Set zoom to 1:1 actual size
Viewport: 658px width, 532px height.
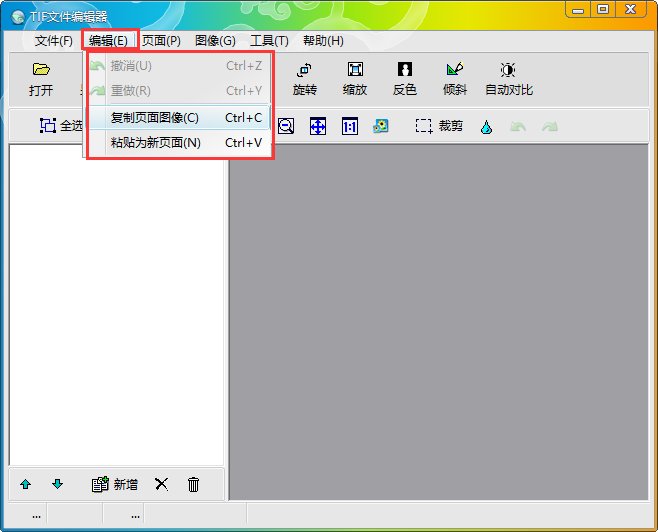[x=350, y=126]
